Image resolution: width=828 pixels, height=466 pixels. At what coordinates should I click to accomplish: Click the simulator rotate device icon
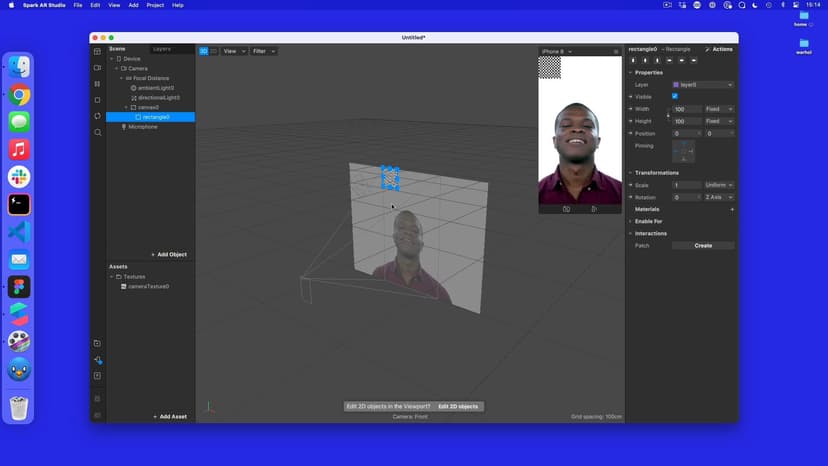(x=594, y=209)
